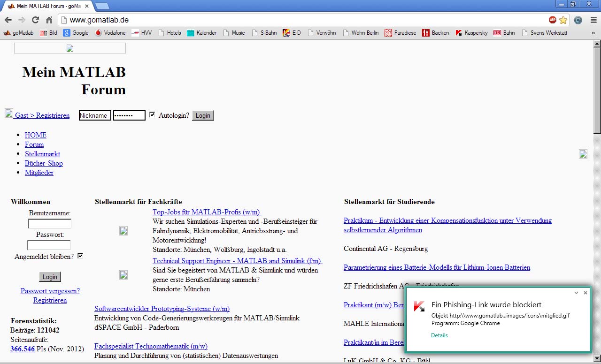Open the Chrome menu icon
This screenshot has height=364, width=601.
593,20
